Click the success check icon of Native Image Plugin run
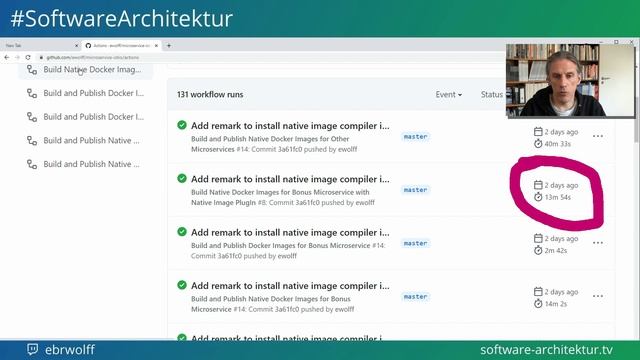The width and height of the screenshot is (640, 360). (x=182, y=178)
